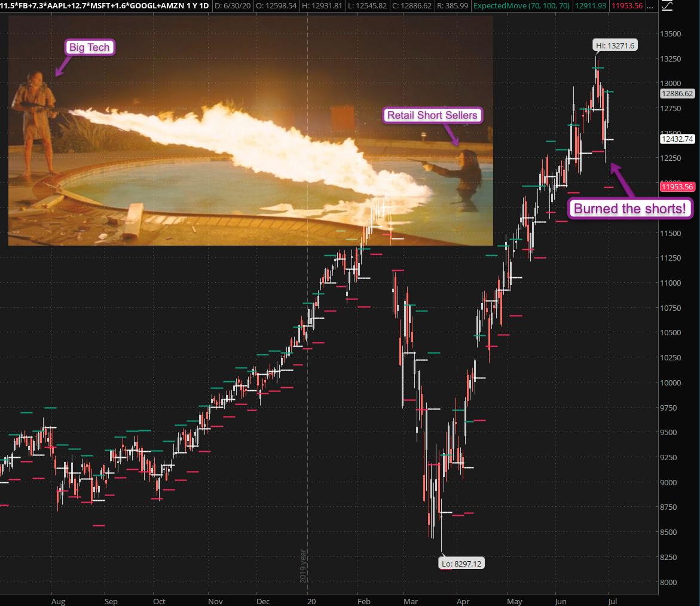Click the 10250 price axis label
The image size is (700, 606).
(671, 358)
